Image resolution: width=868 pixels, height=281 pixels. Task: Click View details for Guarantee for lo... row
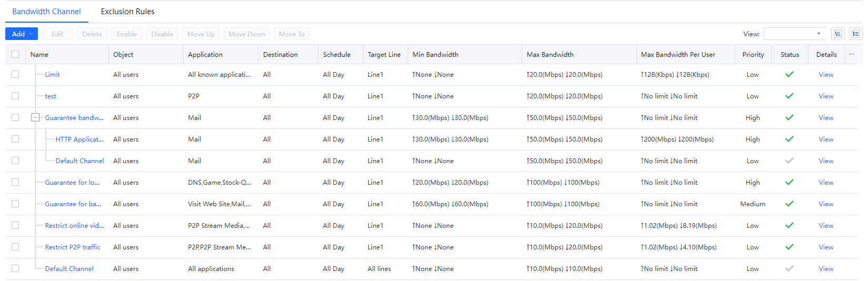pos(825,183)
